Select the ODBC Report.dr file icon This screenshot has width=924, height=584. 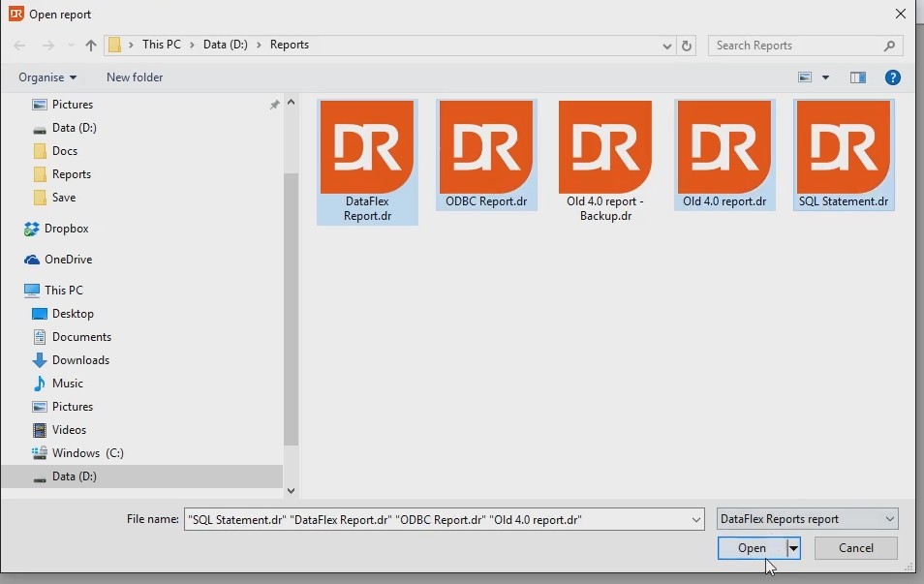[486, 147]
